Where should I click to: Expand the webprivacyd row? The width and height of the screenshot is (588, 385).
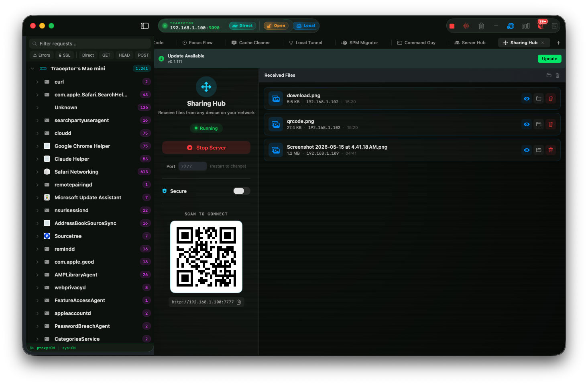click(x=37, y=287)
